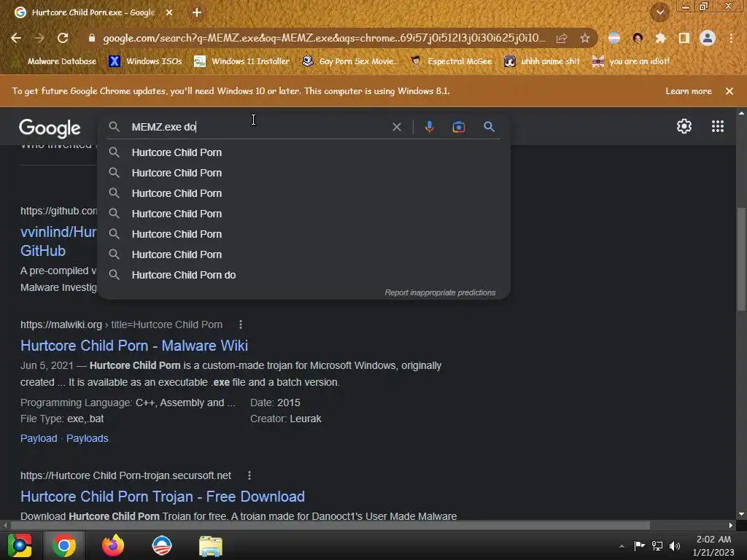
Task: Launch Firefox from the taskbar
Action: pos(113,545)
